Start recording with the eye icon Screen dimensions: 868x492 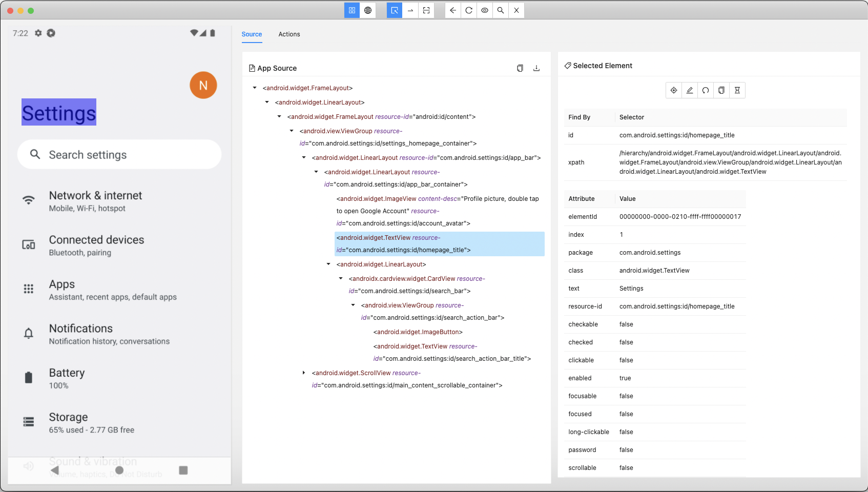pyautogui.click(x=485, y=10)
